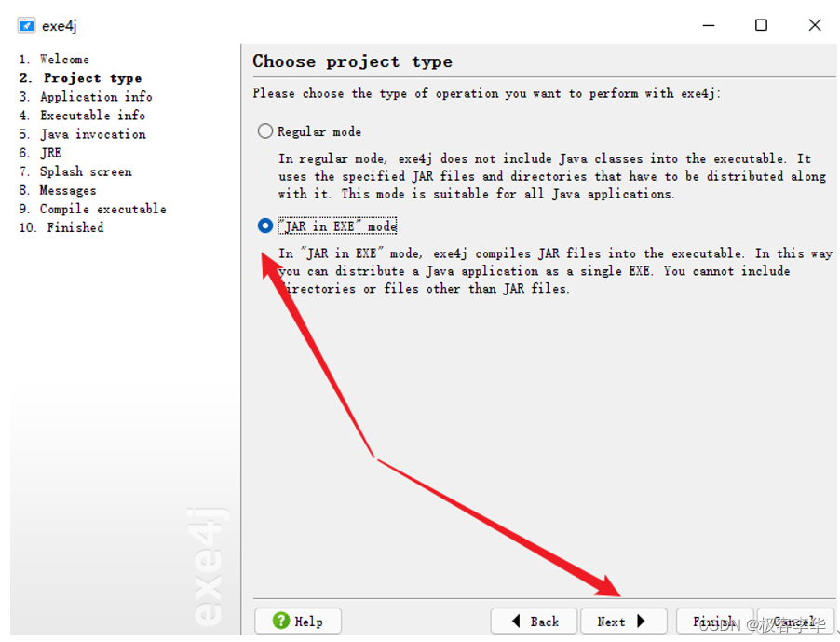840x642 pixels.
Task: Go to step 1 Welcome
Action: pos(64,59)
